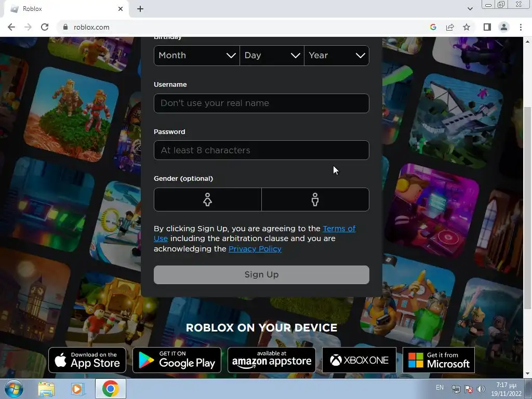Open the Chrome profile avatar
Screen dimensions: 532x399
pyautogui.click(x=504, y=27)
